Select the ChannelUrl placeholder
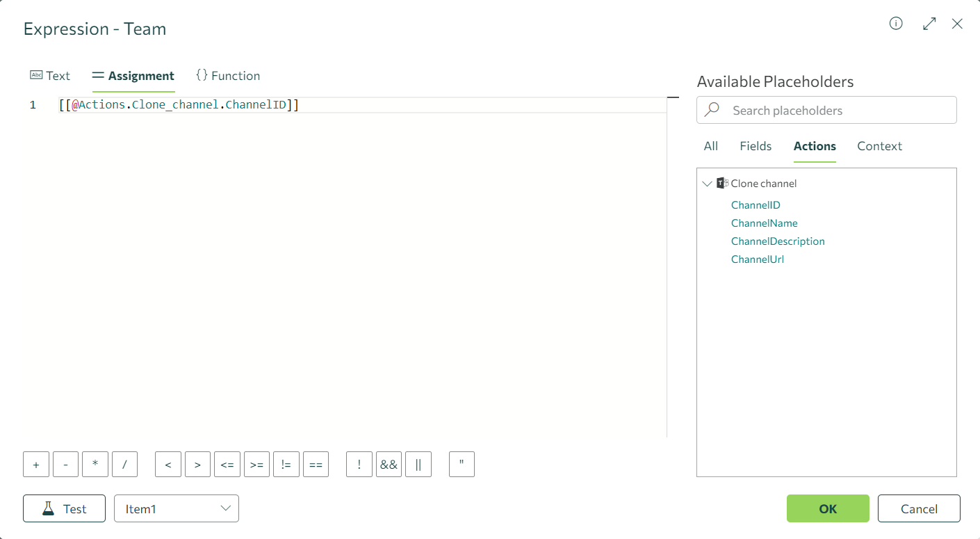The height and width of the screenshot is (539, 980). tap(758, 259)
